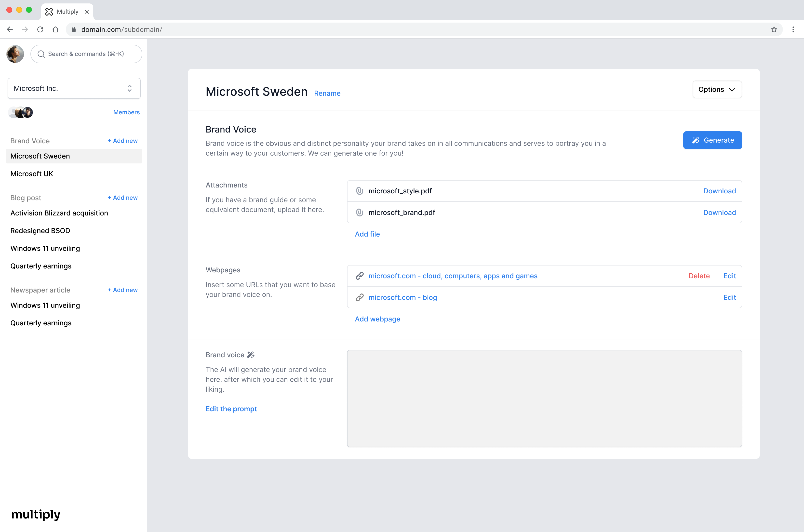Screen dimensions: 804x532
Task: Click the Generate button
Action: point(712,140)
